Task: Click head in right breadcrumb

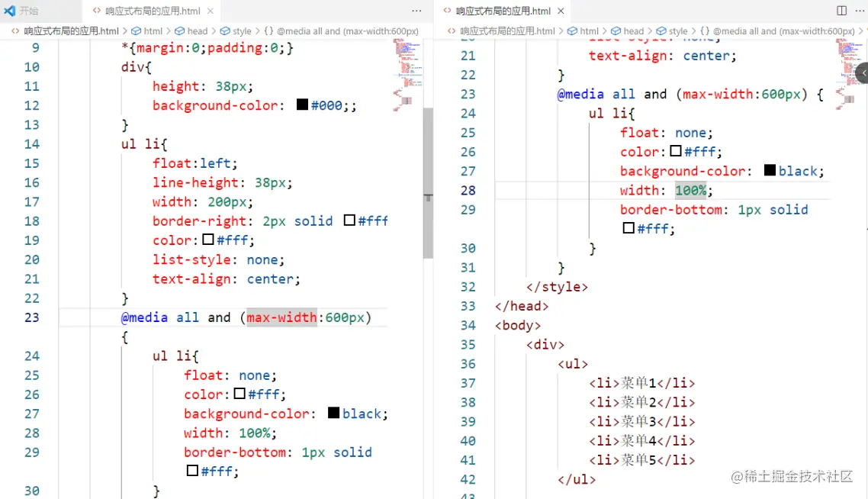Action: click(x=633, y=31)
